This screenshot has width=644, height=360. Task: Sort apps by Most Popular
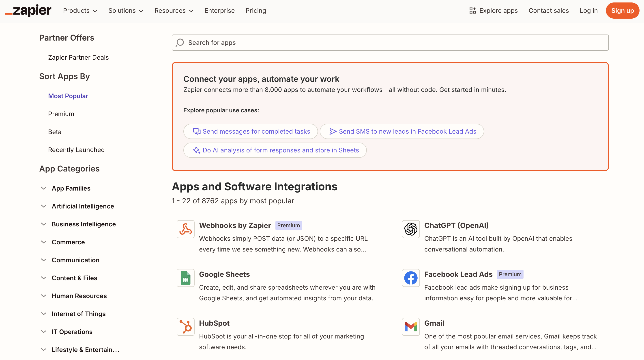click(x=68, y=96)
